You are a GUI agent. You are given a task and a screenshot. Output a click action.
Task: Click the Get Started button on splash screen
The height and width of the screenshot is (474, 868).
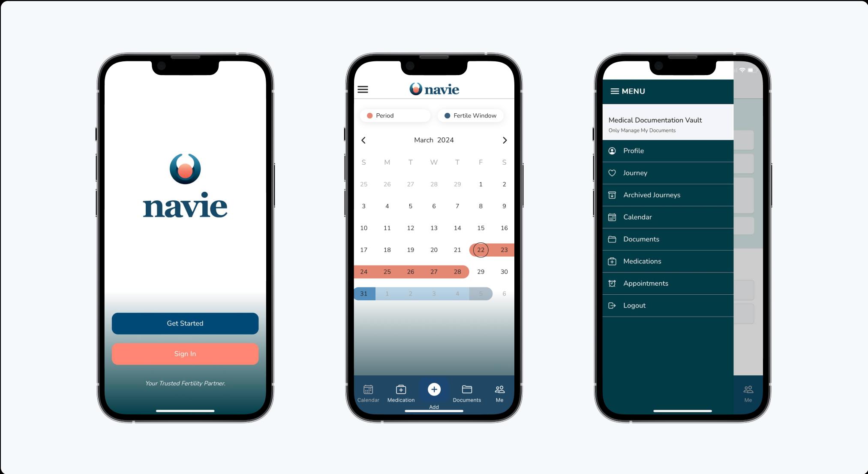184,323
